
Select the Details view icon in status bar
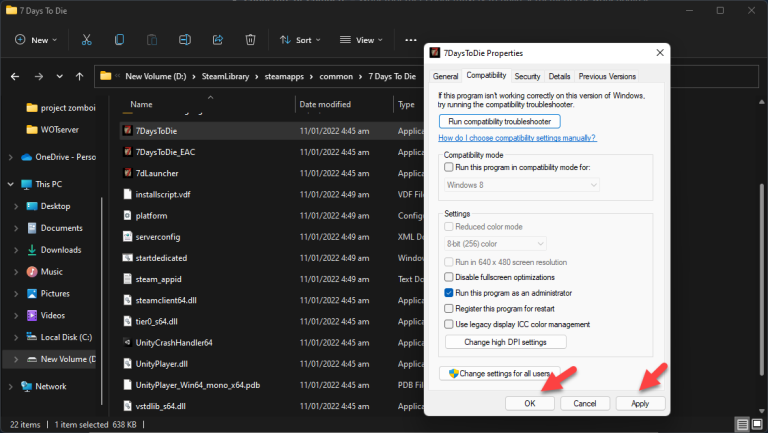tap(743, 424)
